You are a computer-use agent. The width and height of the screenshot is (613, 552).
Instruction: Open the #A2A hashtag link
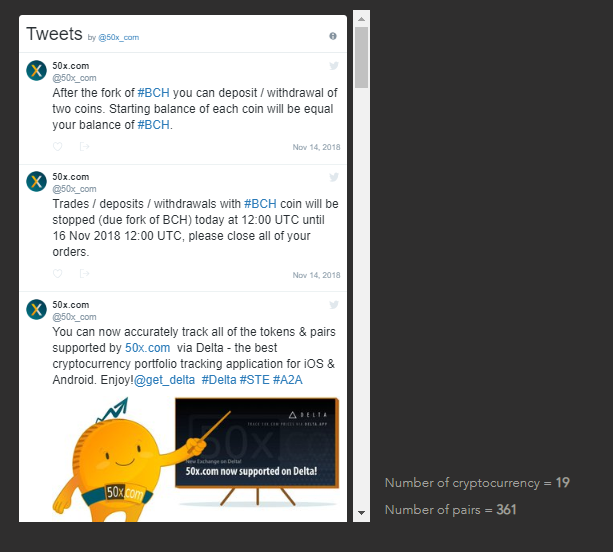coord(288,380)
